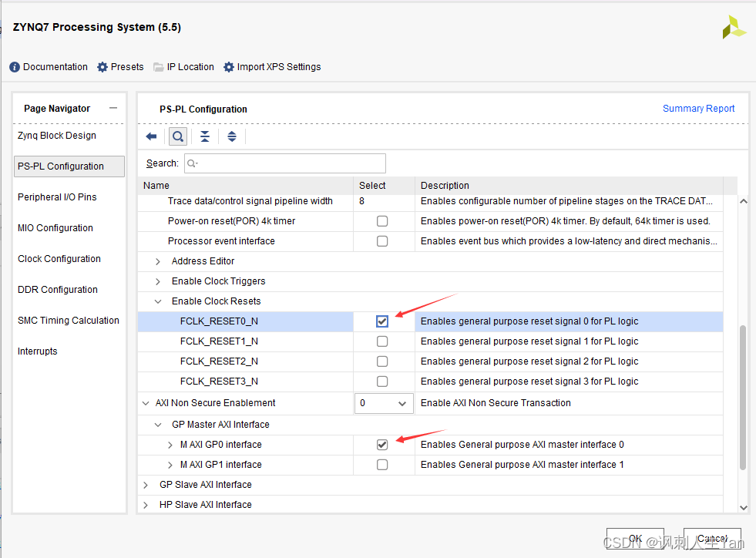Expand M AXI GP0 interface row
The width and height of the screenshot is (756, 558).
tap(170, 445)
